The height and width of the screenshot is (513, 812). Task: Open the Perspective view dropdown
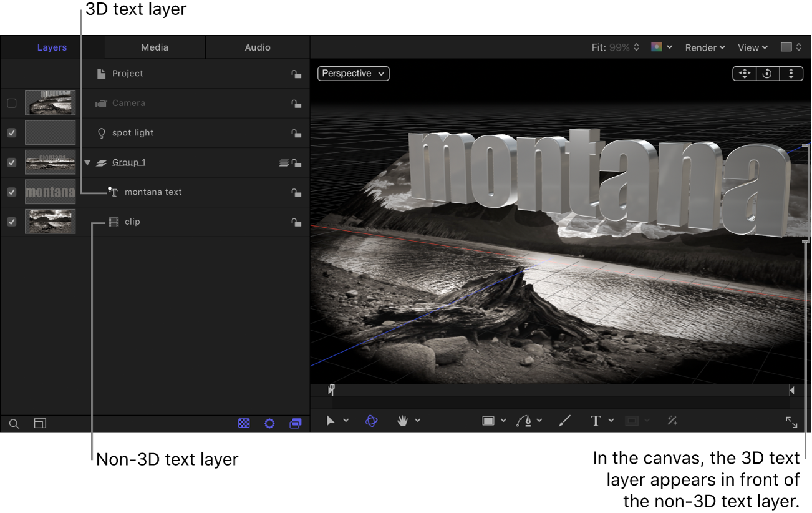coord(353,73)
